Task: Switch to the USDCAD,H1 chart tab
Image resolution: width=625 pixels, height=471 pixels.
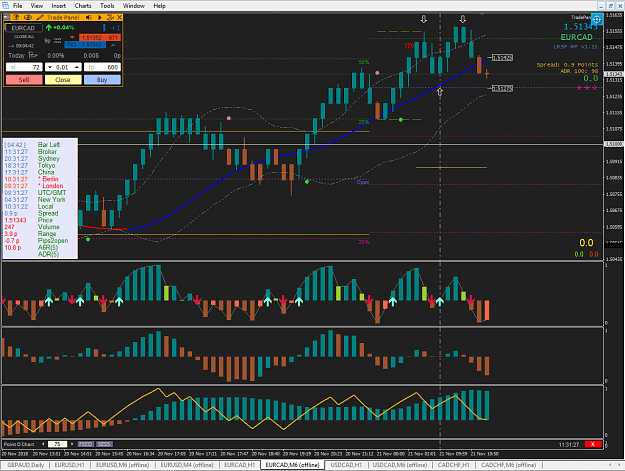Action: tap(346, 465)
